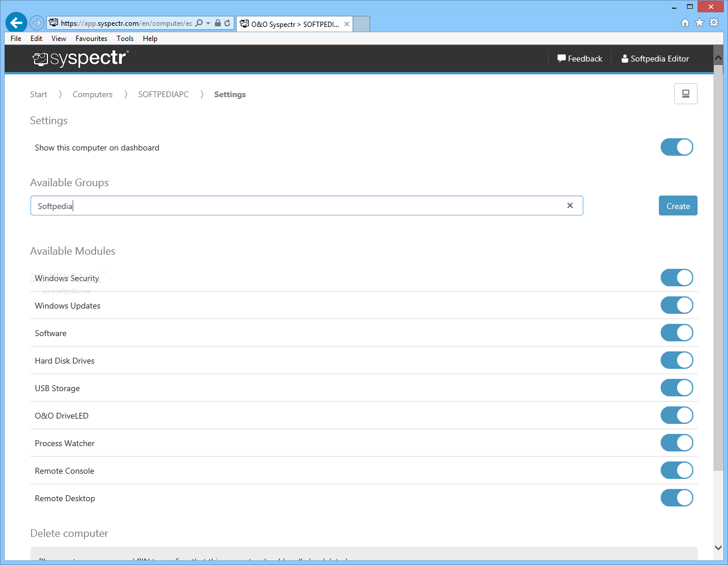Expand the address bar autocomplete dropdown arrow

(208, 23)
